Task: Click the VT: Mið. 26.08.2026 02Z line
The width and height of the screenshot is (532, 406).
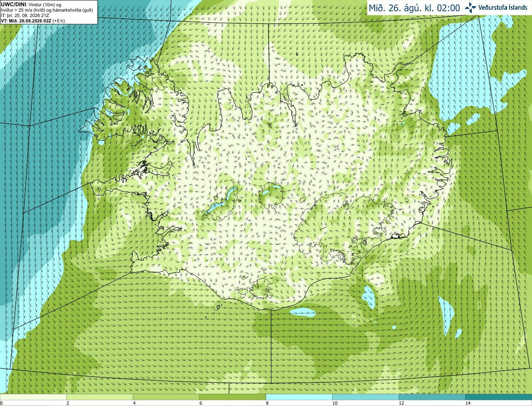Action: (x=27, y=20)
